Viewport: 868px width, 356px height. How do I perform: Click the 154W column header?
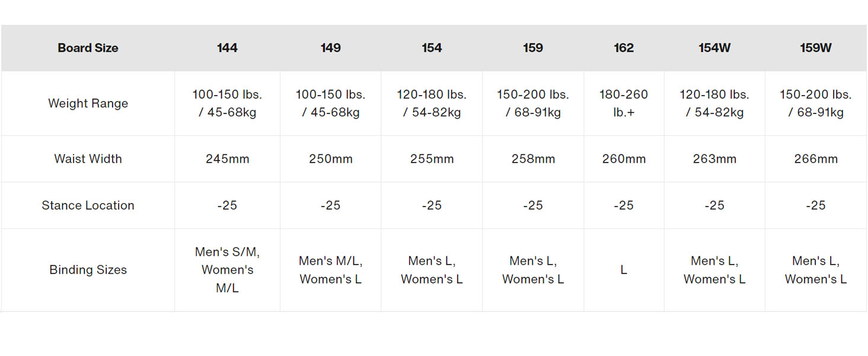point(714,48)
